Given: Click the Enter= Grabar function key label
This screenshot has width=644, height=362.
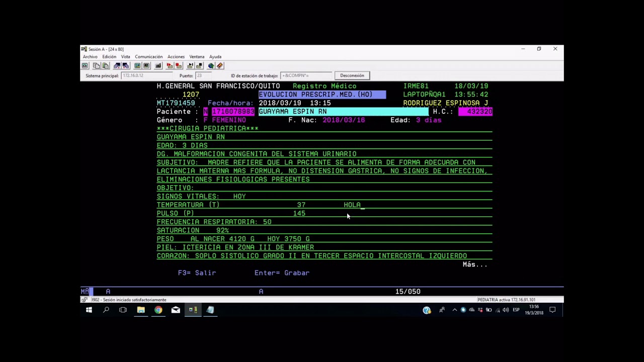Looking at the screenshot, I should [282, 273].
